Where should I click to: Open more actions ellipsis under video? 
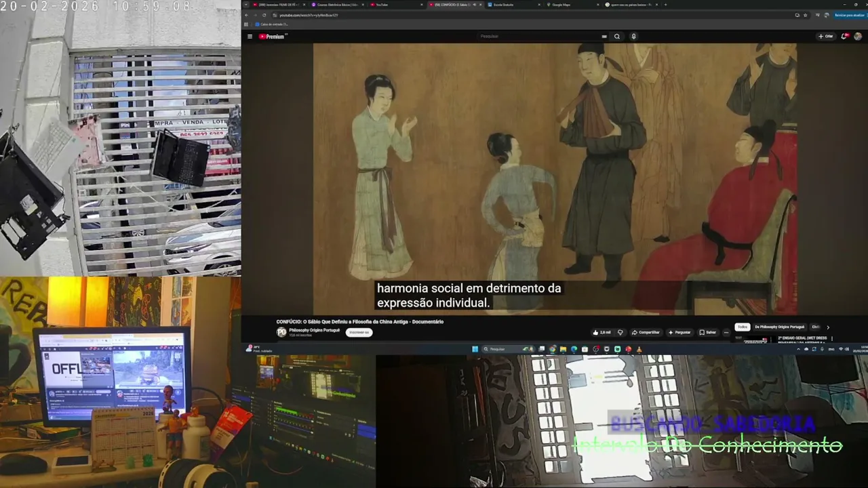click(x=726, y=332)
